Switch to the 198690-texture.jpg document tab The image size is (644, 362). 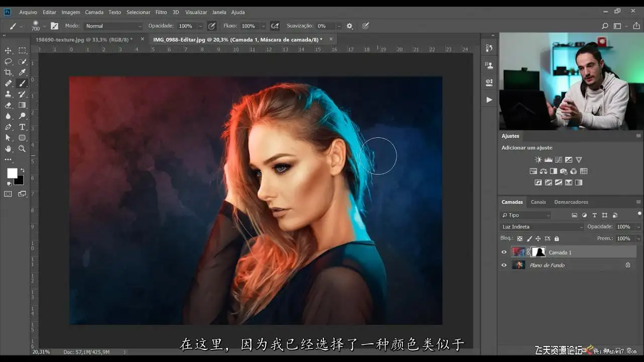coord(84,39)
